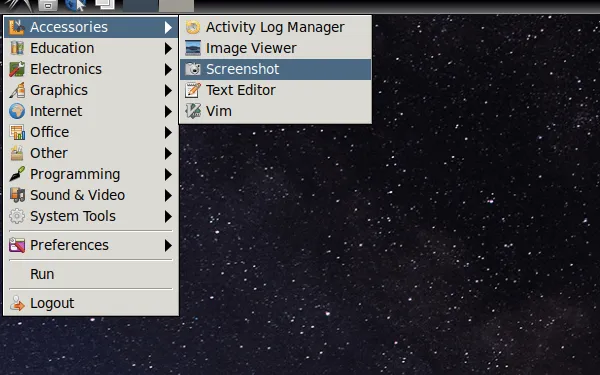This screenshot has height=375, width=600.
Task: Launch the web browser panel icon
Action: tap(75, 5)
